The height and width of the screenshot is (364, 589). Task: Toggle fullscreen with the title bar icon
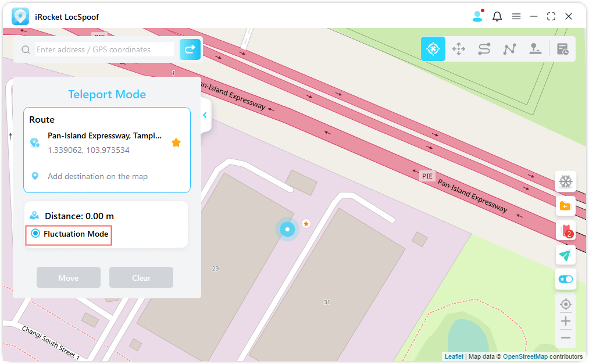[551, 16]
